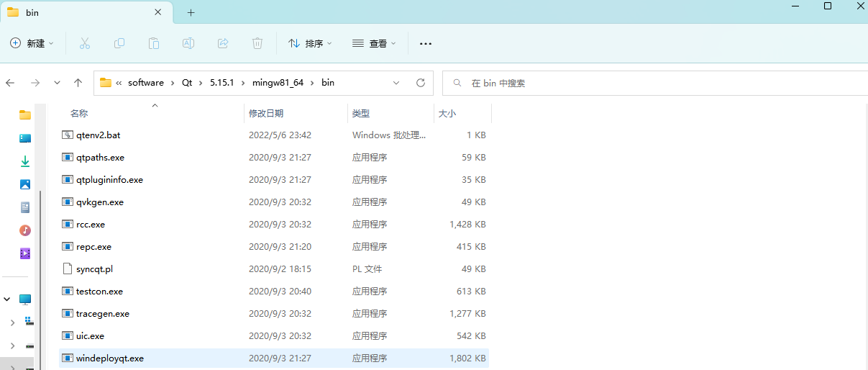The image size is (868, 370).
Task: Open the three-dot more options menu
Action: click(x=426, y=43)
